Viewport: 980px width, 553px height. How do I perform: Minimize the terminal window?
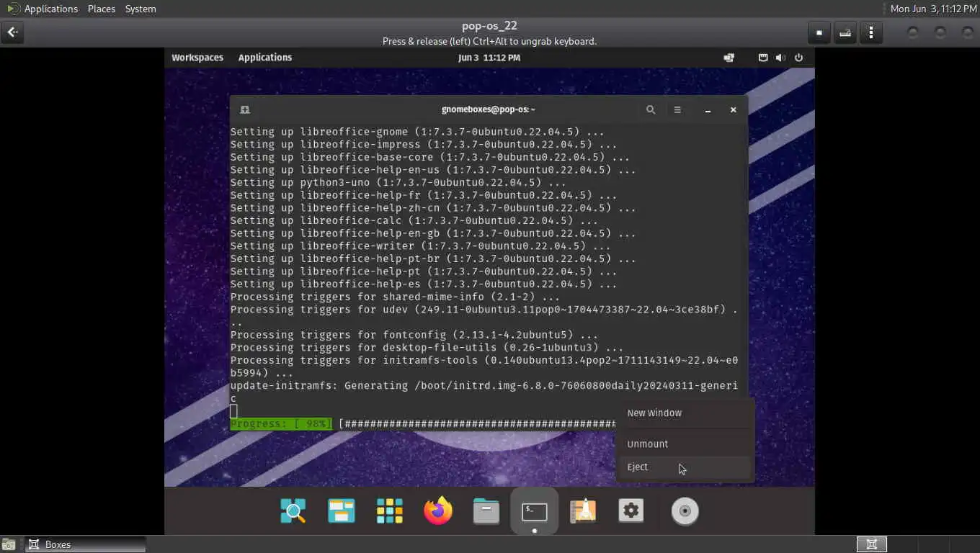[708, 109]
